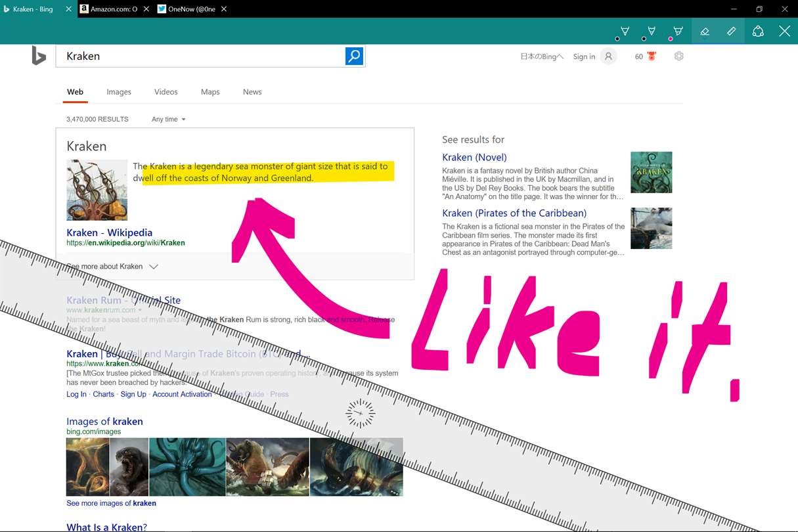Open the Bing settings gear
The width and height of the screenshot is (798, 532).
click(x=679, y=56)
